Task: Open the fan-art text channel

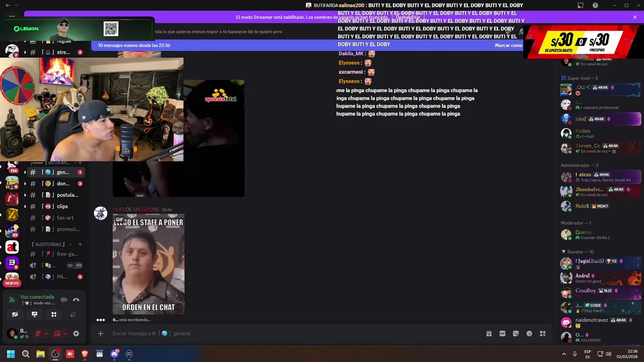Action: [x=55, y=218]
